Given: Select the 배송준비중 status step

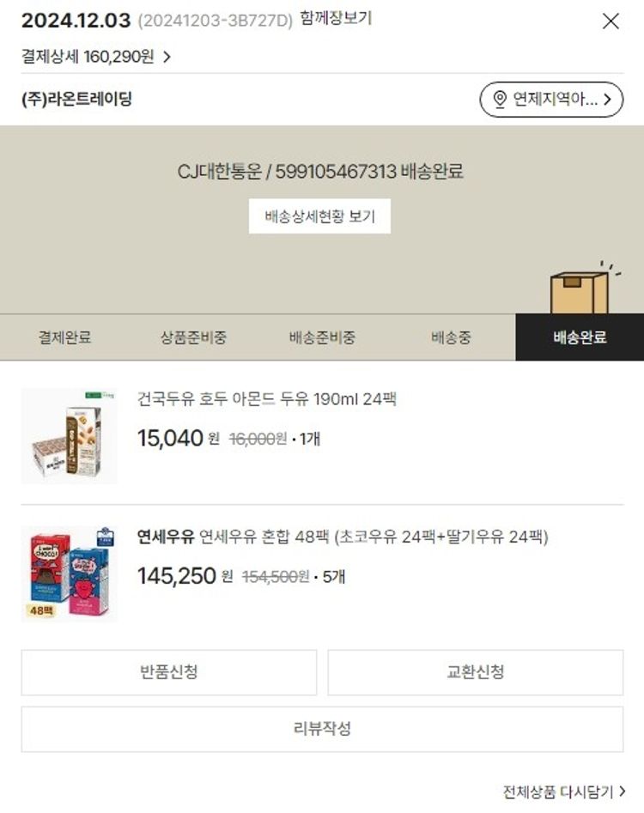Looking at the screenshot, I should pyautogui.click(x=322, y=337).
